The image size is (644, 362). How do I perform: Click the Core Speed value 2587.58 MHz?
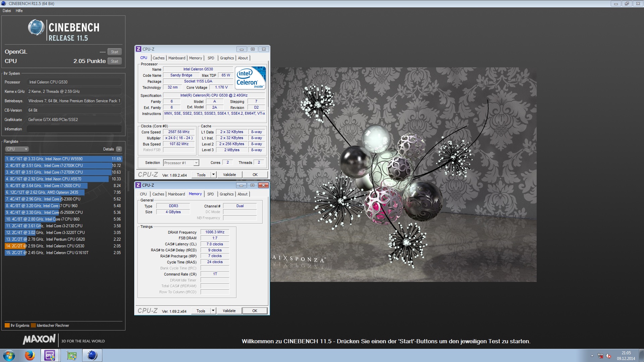179,132
